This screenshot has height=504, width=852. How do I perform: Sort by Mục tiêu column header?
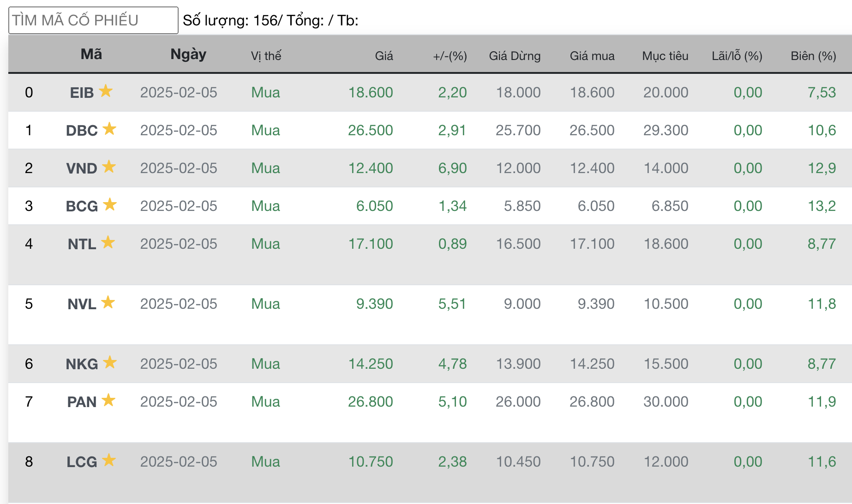click(665, 56)
